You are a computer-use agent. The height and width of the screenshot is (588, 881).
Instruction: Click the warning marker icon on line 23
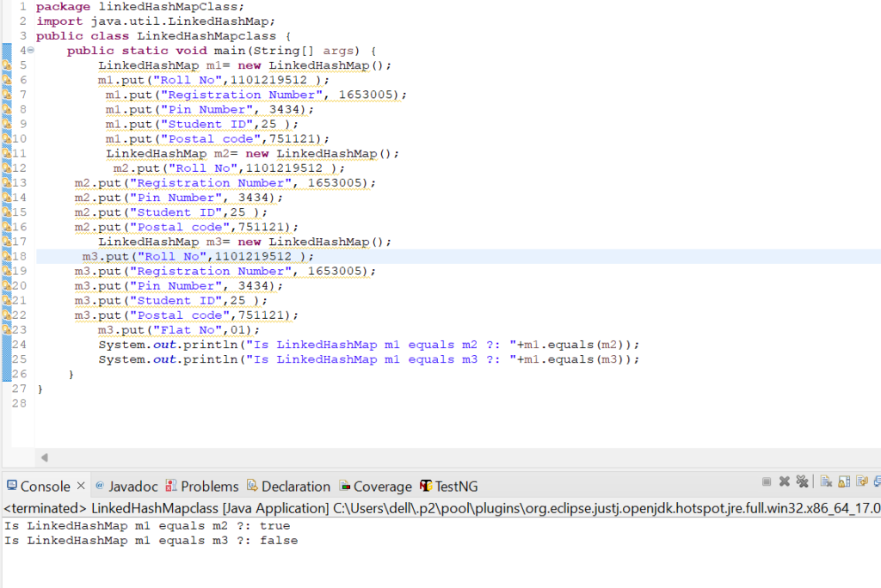pos(7,329)
